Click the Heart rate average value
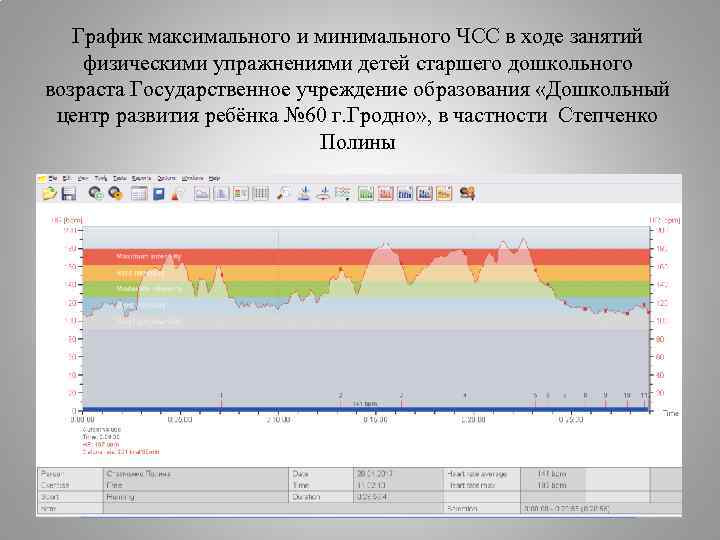Image resolution: width=720 pixels, height=540 pixels. tap(552, 474)
